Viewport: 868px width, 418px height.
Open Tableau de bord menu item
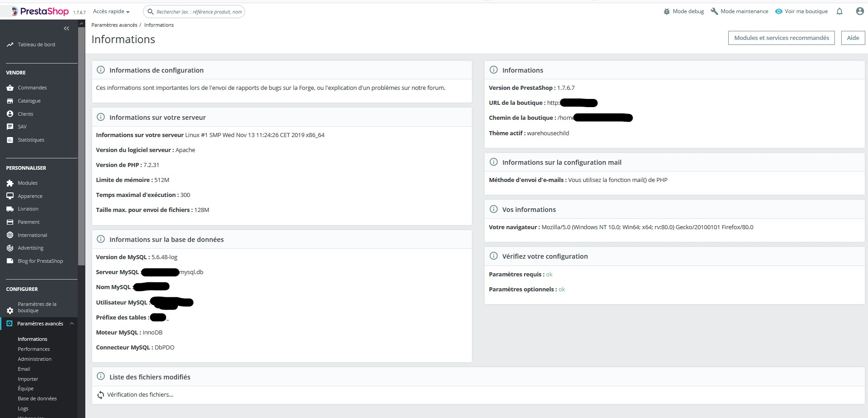point(36,44)
